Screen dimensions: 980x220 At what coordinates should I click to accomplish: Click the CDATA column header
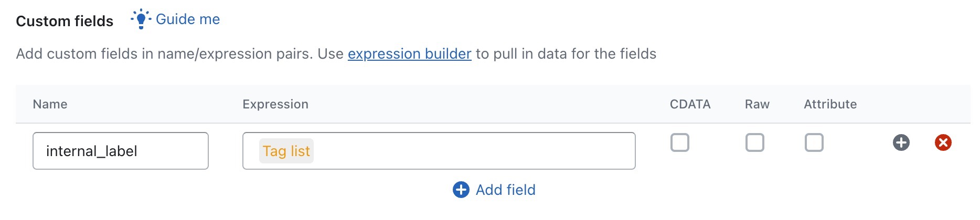tap(690, 104)
